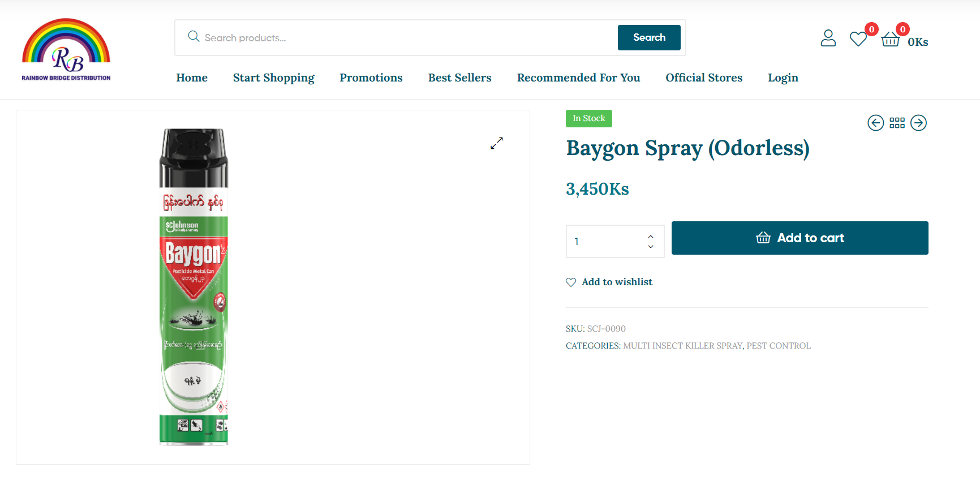Viewport: 980px width, 485px height.
Task: Click the Baygon Spray (Odorless) title
Action: coord(688,148)
